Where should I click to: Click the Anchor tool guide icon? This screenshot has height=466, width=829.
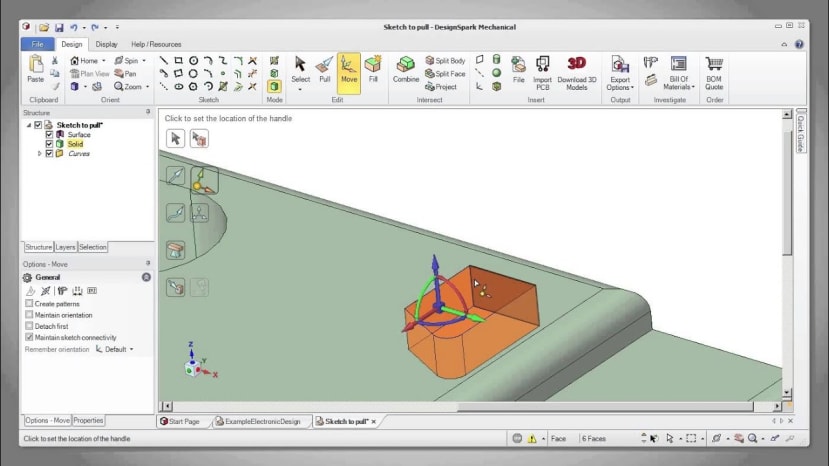204,180
